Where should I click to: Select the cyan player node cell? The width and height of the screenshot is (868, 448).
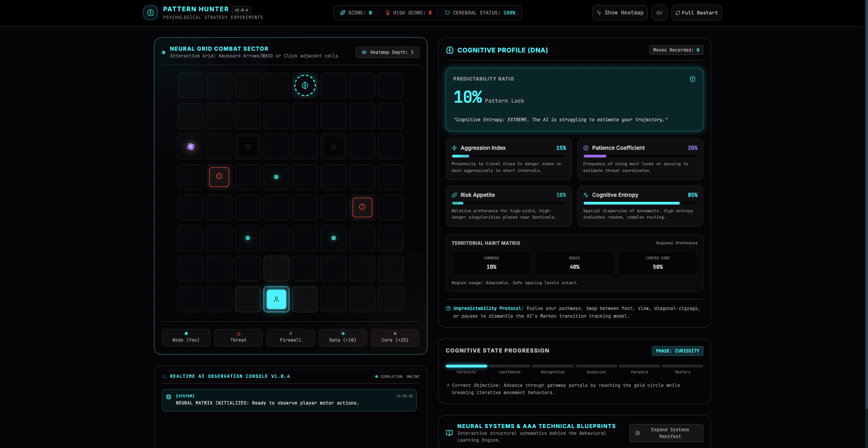click(276, 299)
